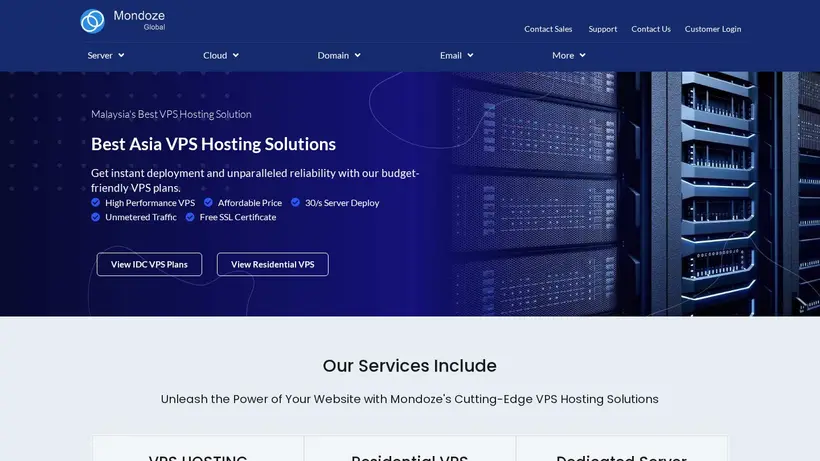The width and height of the screenshot is (820, 461).
Task: Open the Contact Us link
Action: point(651,29)
